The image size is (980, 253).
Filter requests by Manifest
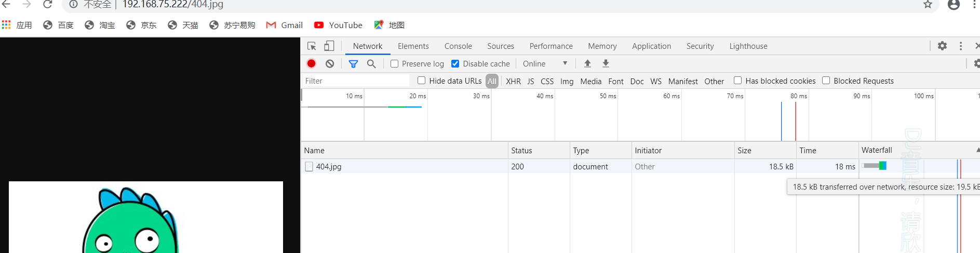tap(683, 81)
